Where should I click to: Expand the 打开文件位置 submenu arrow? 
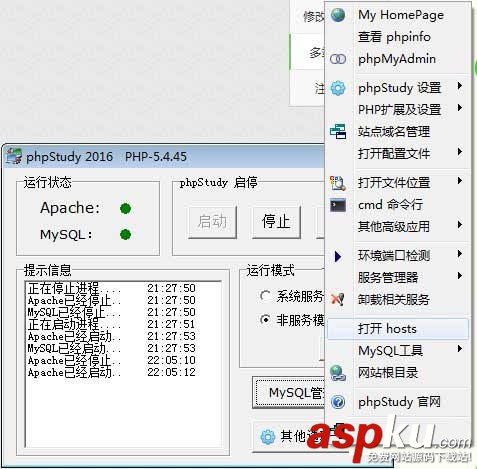[x=460, y=181]
